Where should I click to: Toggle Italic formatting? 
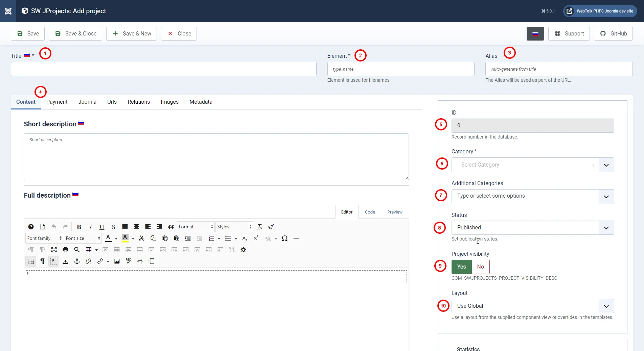pyautogui.click(x=90, y=227)
